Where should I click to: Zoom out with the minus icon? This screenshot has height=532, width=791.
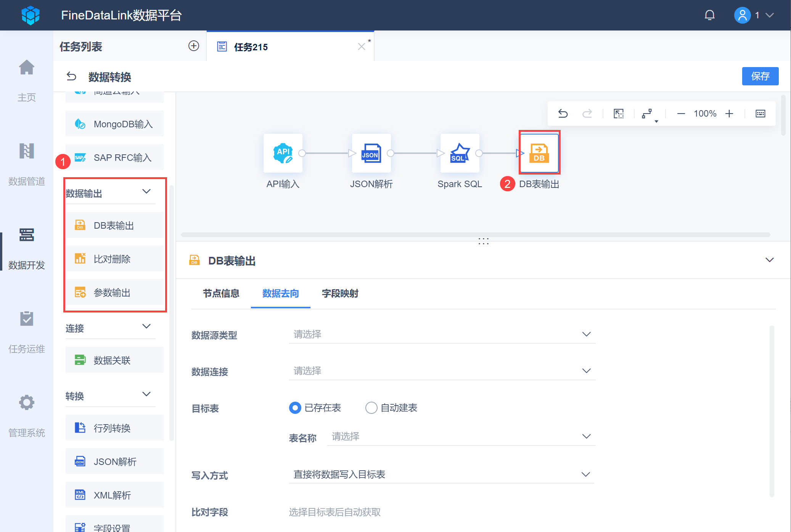[681, 114]
